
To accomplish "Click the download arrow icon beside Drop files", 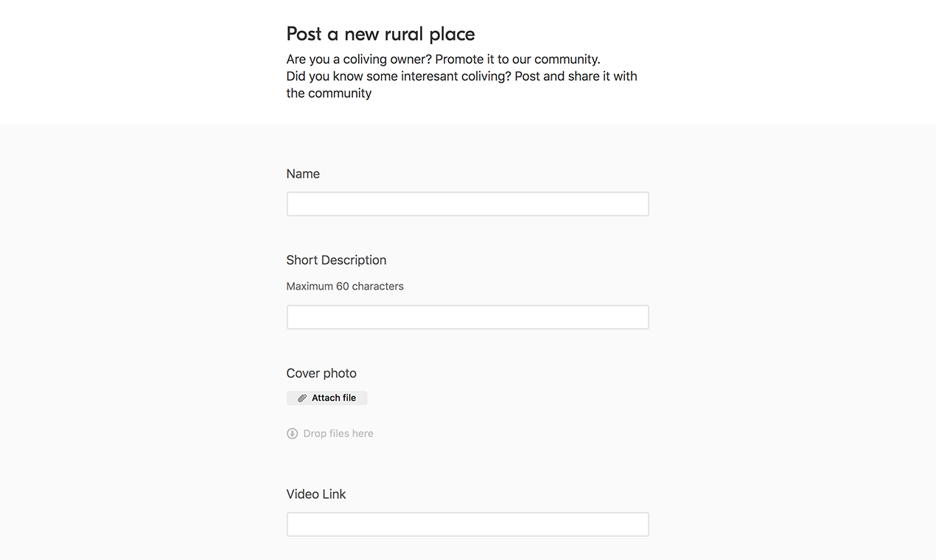I will pos(292,433).
